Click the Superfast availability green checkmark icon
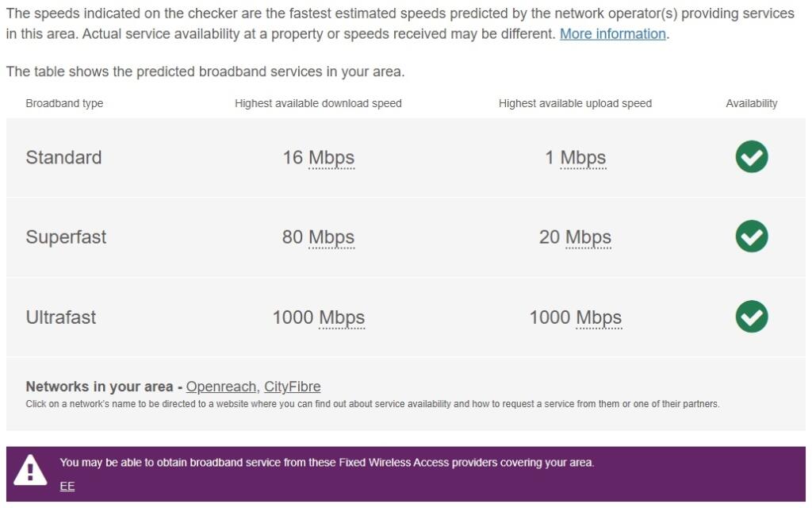 pos(751,237)
